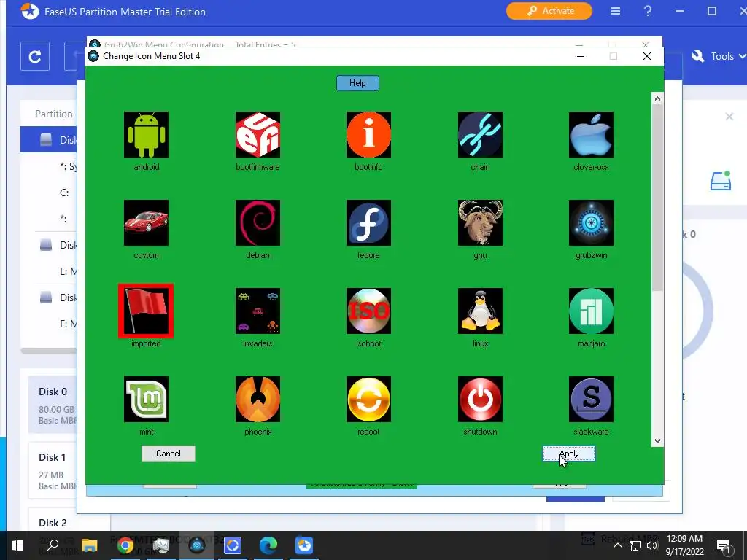Open Microsoft Edge from taskbar
The image size is (747, 560).
click(268, 545)
